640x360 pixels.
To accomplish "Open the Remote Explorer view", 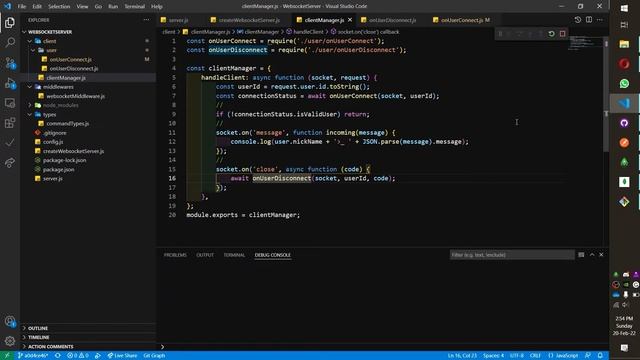I will (x=10, y=103).
